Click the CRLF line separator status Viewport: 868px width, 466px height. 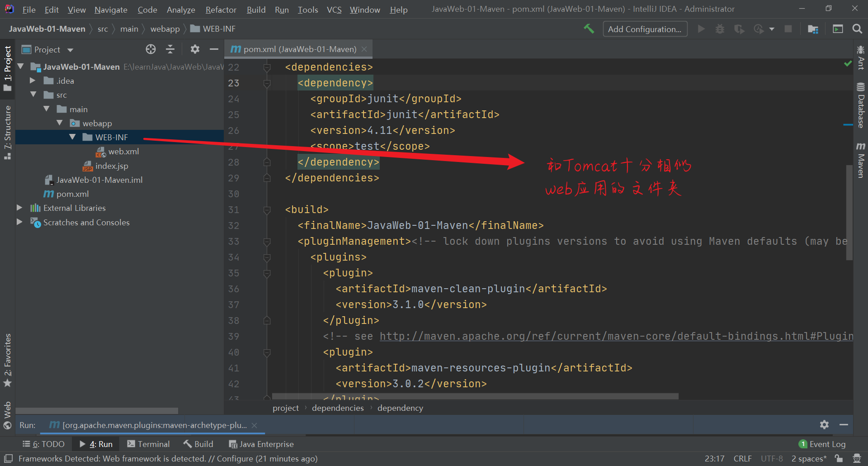tap(742, 458)
